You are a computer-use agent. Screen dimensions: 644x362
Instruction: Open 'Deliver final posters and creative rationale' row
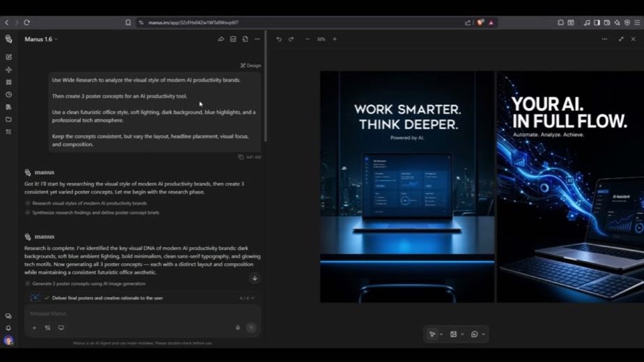click(x=142, y=298)
